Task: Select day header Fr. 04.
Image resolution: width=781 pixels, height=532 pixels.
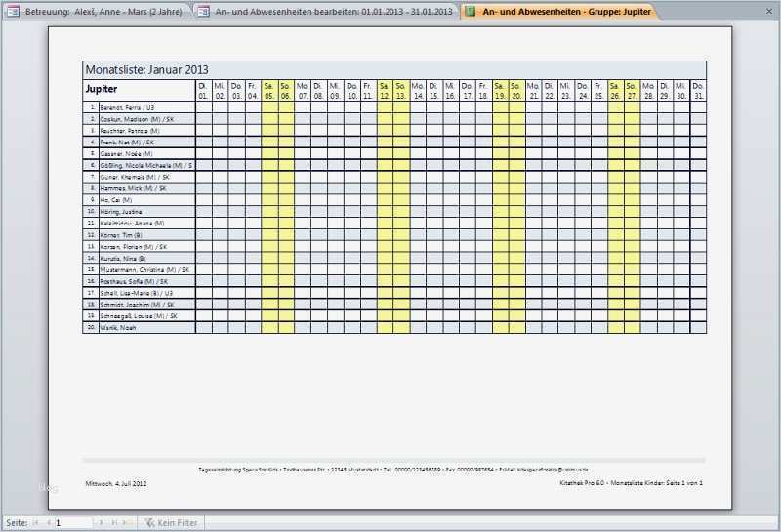Action: (253, 91)
